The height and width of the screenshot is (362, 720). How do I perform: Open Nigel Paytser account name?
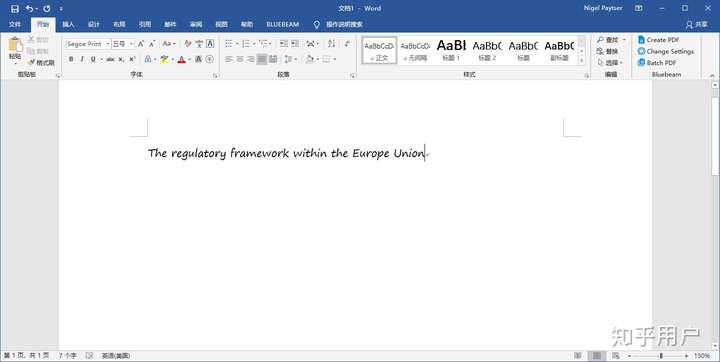coord(603,8)
